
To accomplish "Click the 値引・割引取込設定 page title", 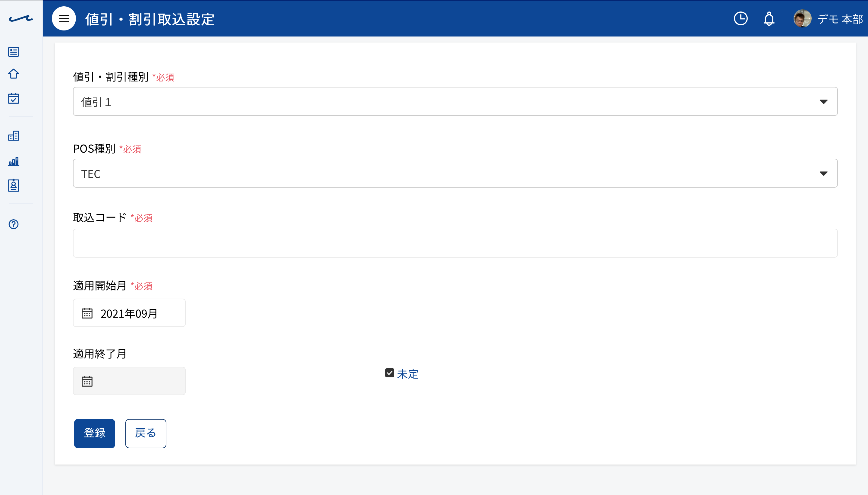I will click(x=149, y=19).
